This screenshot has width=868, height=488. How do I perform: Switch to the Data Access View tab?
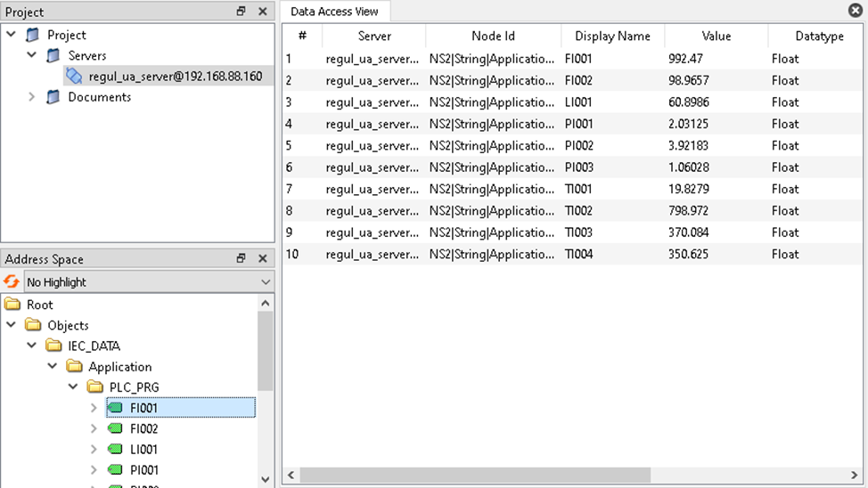point(334,12)
